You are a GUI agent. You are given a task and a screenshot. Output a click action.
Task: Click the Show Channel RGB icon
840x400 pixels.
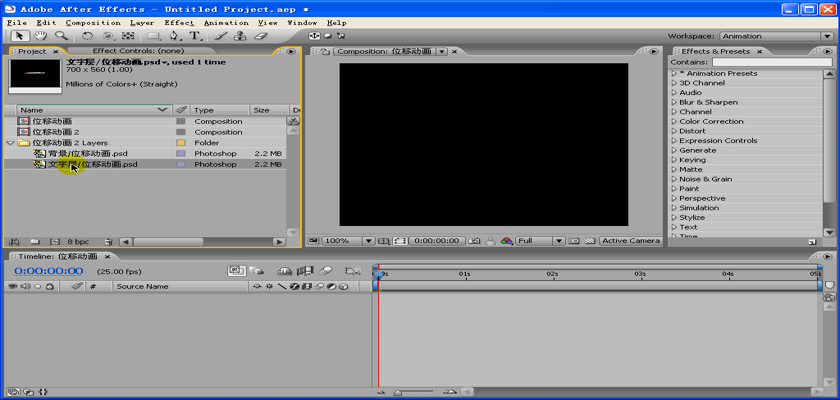click(x=506, y=241)
